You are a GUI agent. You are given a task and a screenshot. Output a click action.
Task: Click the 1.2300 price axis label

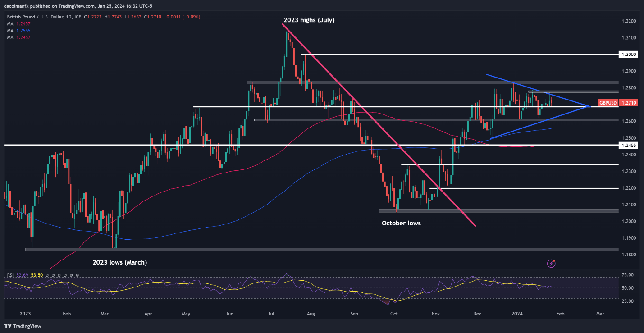628,171
